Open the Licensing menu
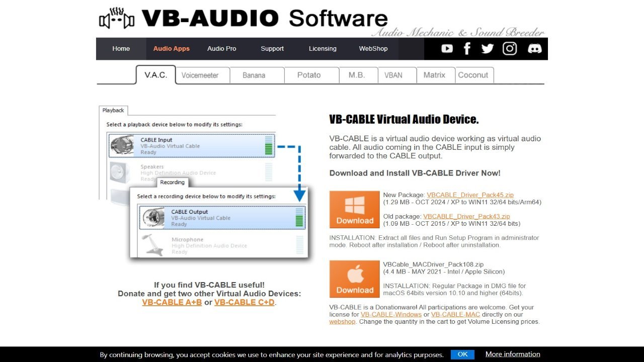The image size is (644, 362). [323, 49]
